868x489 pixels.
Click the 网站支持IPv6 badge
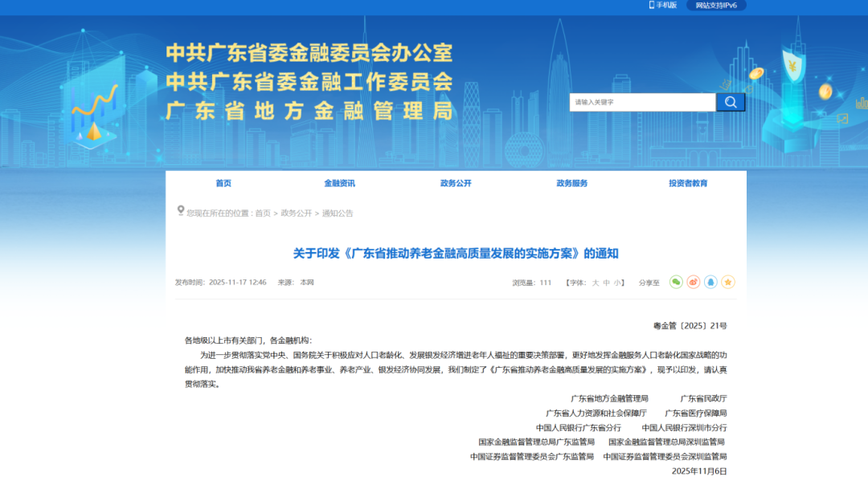click(716, 5)
